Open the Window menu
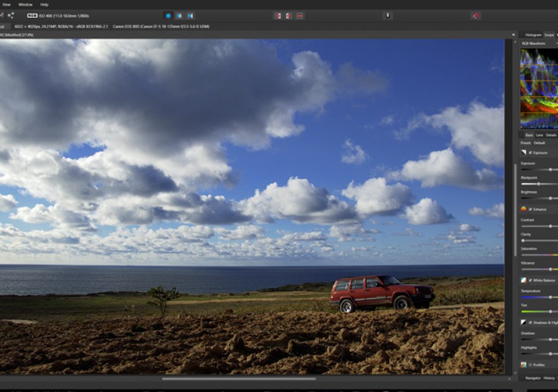This screenshot has height=392, width=558. click(25, 4)
